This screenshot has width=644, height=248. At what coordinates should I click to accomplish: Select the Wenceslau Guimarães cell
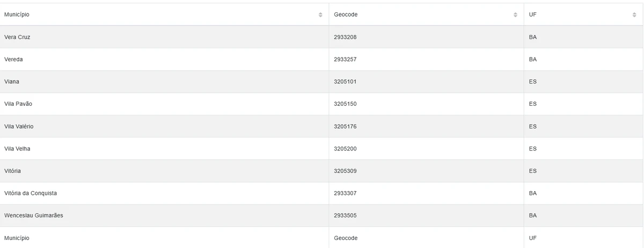pyautogui.click(x=34, y=216)
